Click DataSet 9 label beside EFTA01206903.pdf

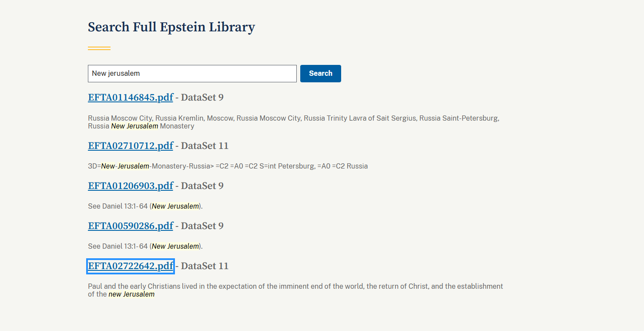202,186
